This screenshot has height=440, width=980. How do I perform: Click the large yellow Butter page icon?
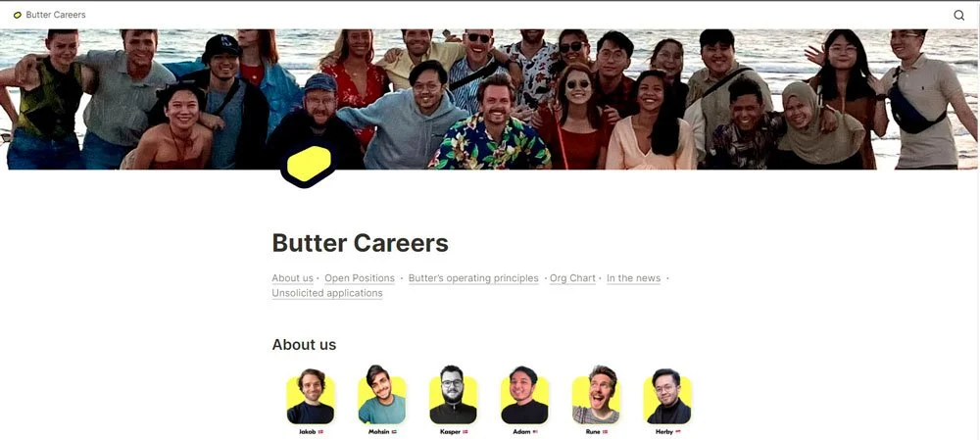pyautogui.click(x=309, y=165)
